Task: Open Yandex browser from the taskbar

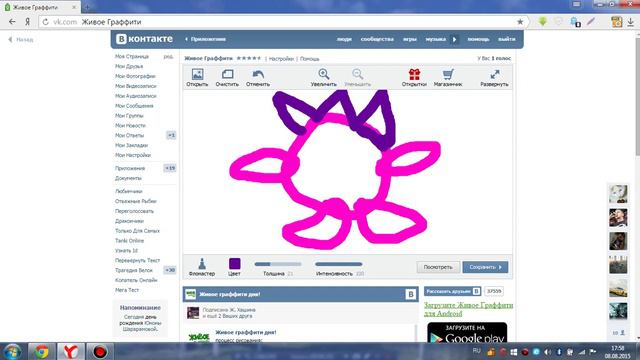Action: pyautogui.click(x=71, y=351)
